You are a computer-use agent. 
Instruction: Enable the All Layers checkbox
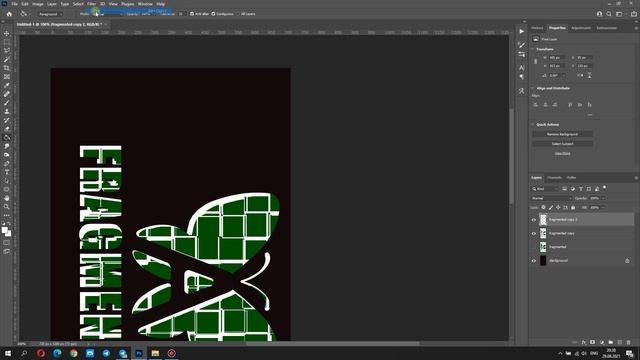pyautogui.click(x=238, y=14)
